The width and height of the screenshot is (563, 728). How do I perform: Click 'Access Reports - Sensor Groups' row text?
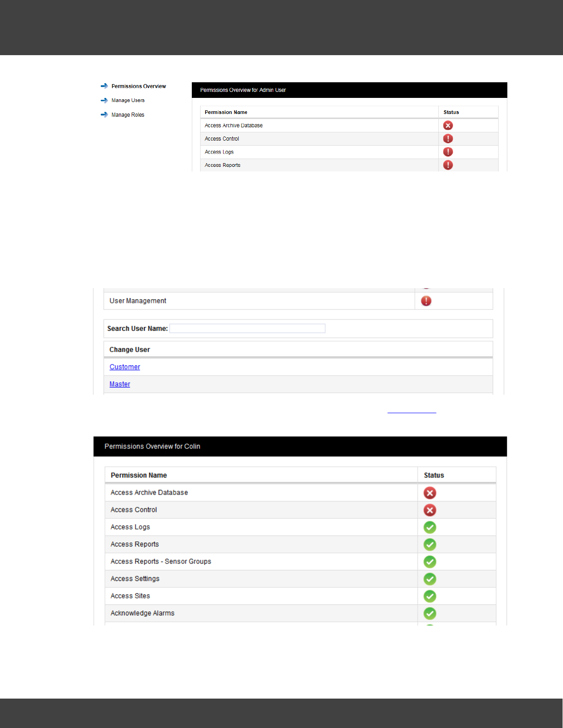click(161, 562)
